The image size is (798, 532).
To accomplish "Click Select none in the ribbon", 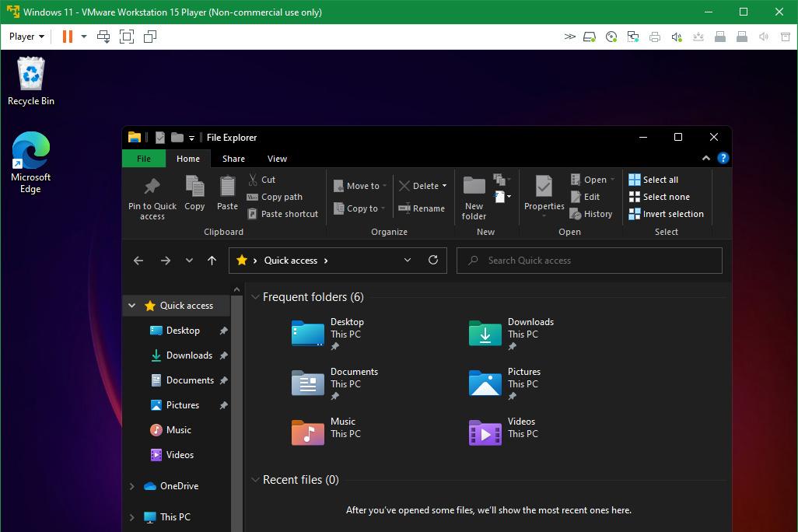I will coord(660,197).
